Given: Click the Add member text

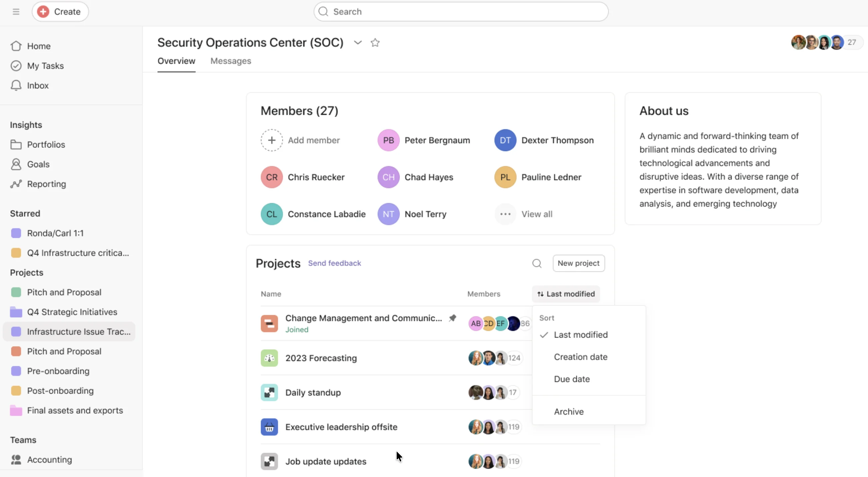Looking at the screenshot, I should click(314, 140).
